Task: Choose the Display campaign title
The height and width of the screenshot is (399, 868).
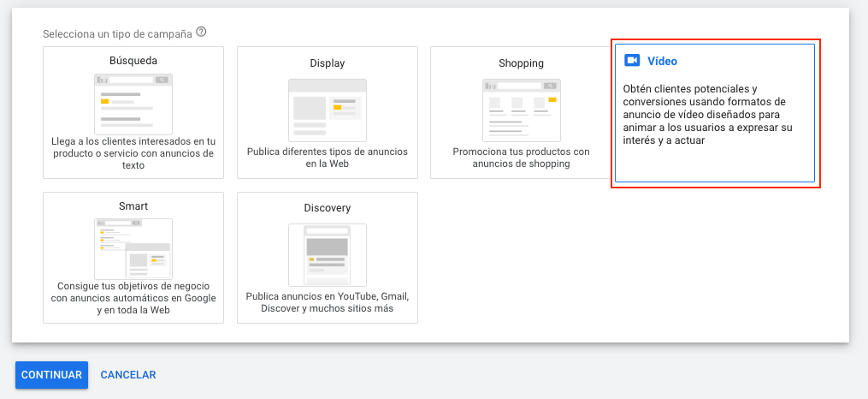Action: [x=328, y=63]
